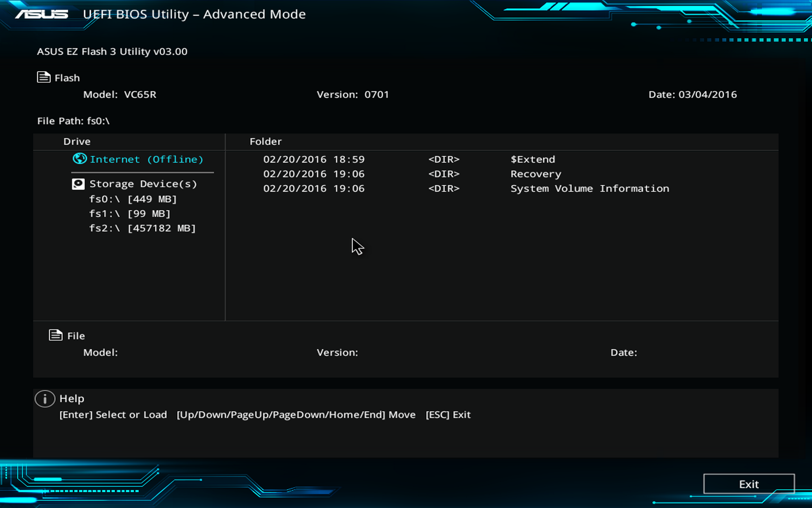Click the File section Date label
812x508 pixels.
623,352
